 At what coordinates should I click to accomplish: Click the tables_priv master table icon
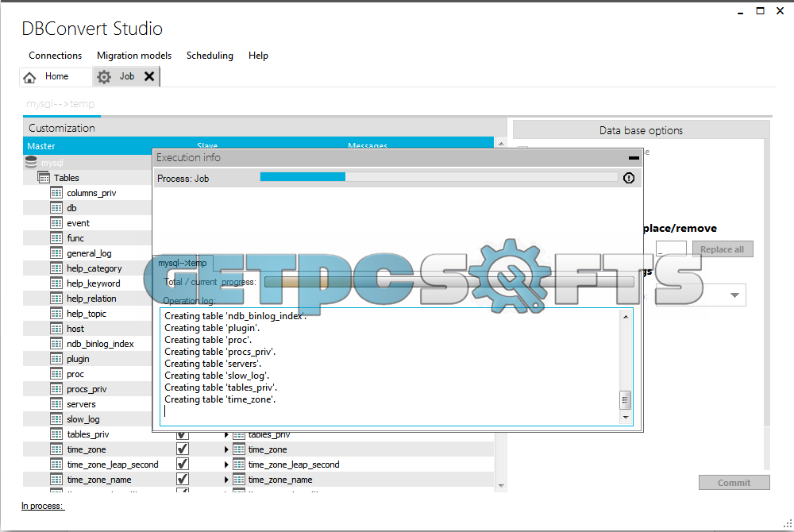click(56, 434)
